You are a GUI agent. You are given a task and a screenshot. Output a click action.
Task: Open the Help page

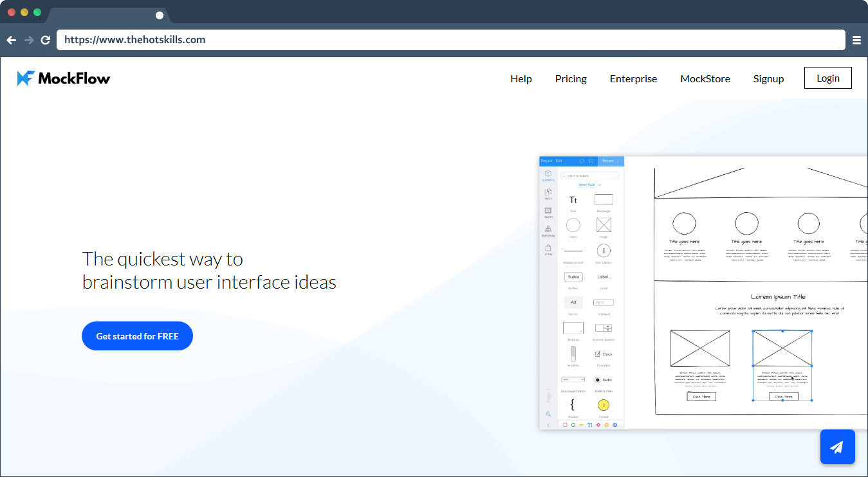click(x=521, y=78)
